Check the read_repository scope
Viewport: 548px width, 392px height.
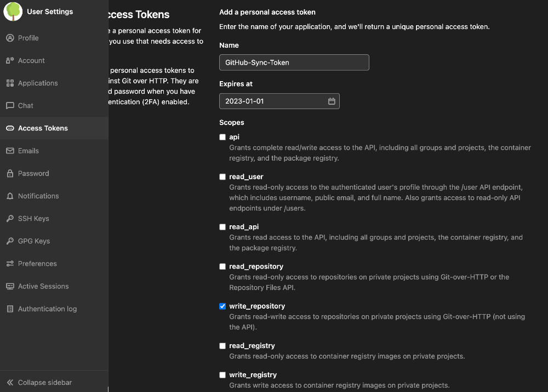[x=222, y=266]
